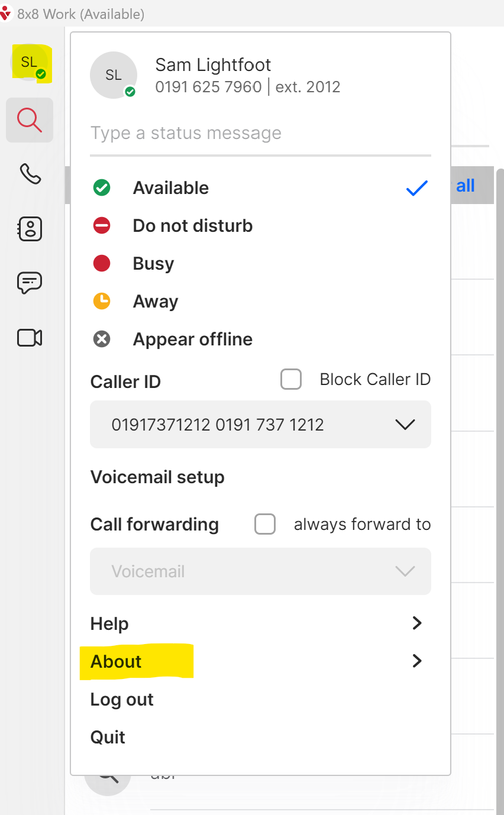Open the Caller ID number dropdown
Screen dimensions: 504x815
pos(260,425)
